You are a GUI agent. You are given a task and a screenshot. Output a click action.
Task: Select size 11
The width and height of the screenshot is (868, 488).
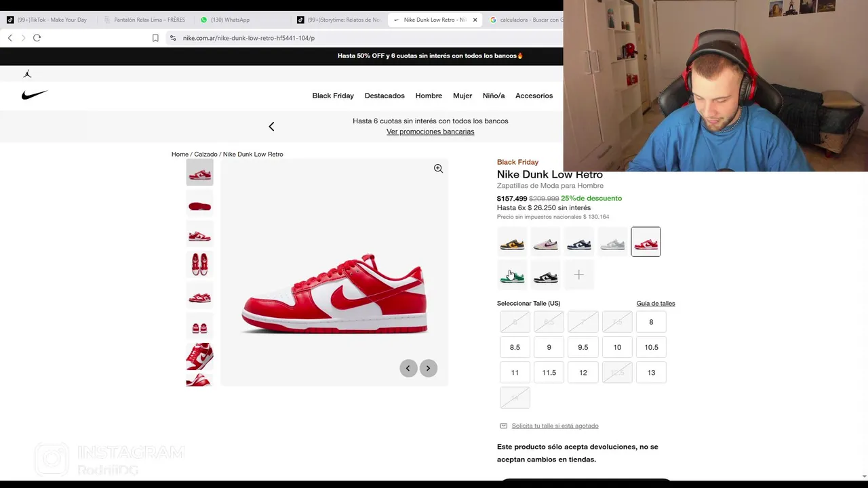[x=515, y=372]
